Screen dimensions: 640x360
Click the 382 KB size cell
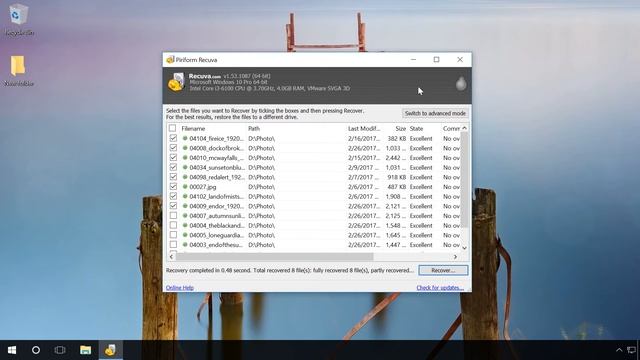point(397,138)
